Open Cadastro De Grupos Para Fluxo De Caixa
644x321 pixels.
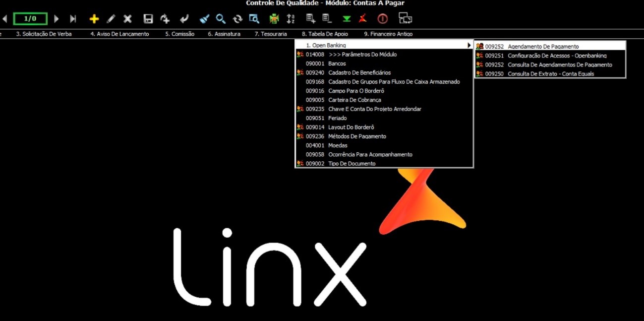tap(384, 82)
